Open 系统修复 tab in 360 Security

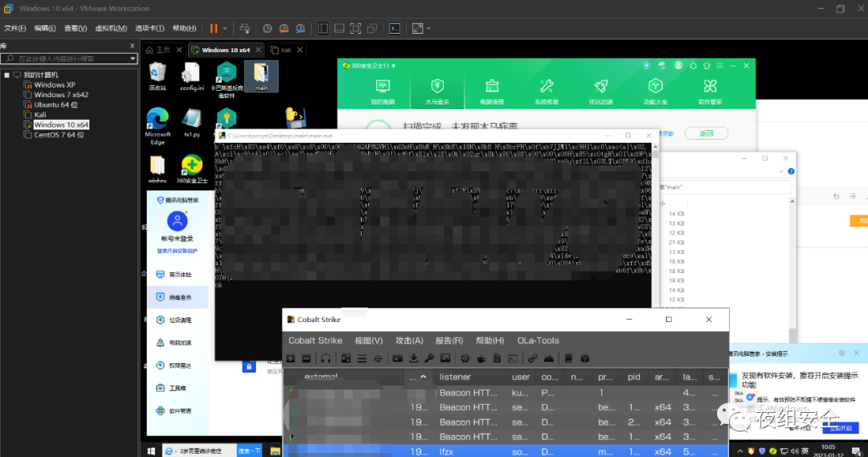tap(547, 92)
